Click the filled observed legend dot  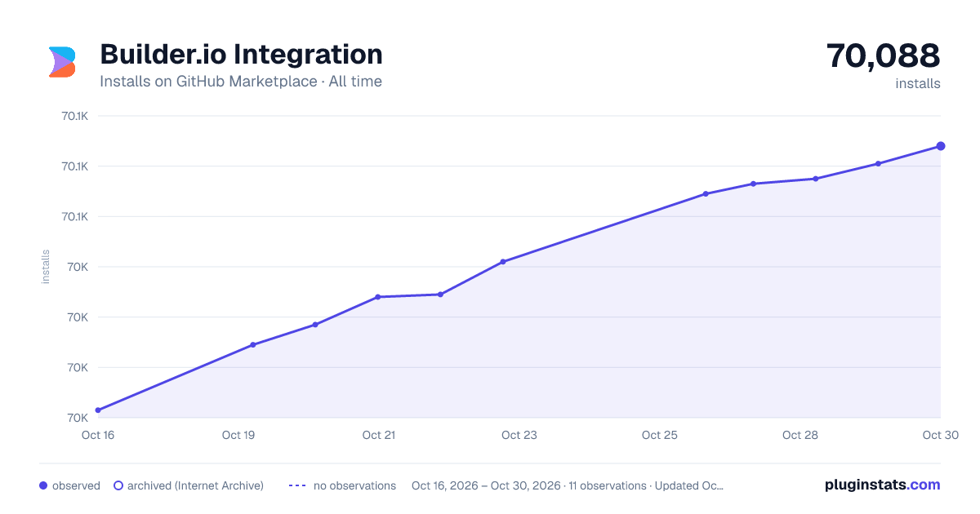43,485
